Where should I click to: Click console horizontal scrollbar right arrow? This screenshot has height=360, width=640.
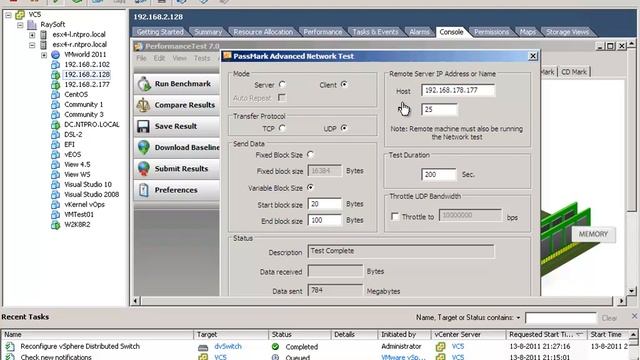pyautogui.click(x=621, y=301)
